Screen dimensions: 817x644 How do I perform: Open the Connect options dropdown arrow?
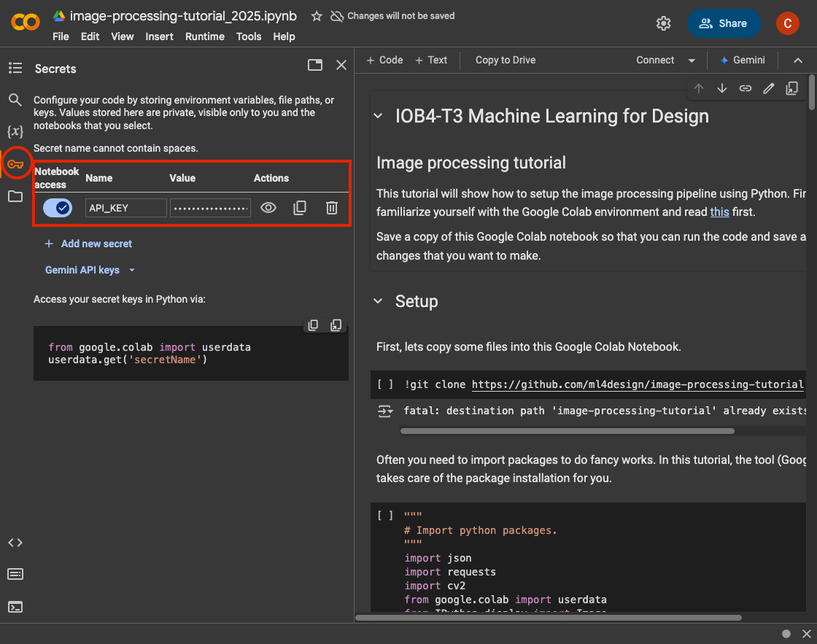pyautogui.click(x=692, y=61)
